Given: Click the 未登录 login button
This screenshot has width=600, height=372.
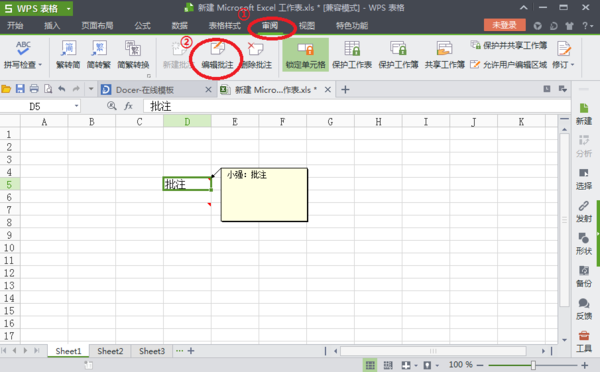Looking at the screenshot, I should pyautogui.click(x=504, y=25).
